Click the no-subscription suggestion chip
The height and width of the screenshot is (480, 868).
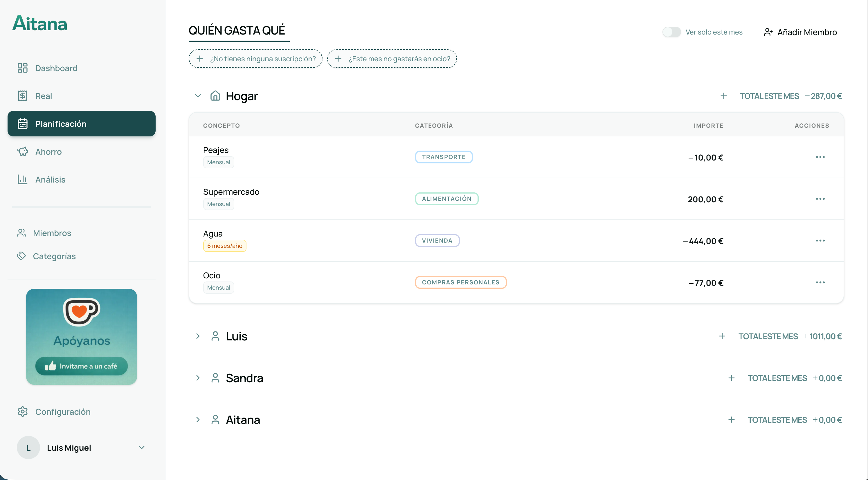click(255, 59)
